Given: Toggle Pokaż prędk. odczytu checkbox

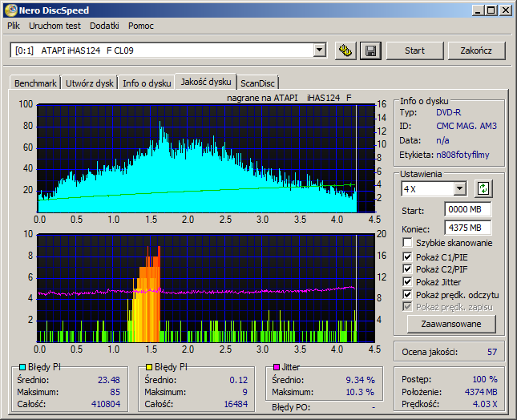Looking at the screenshot, I should point(407,294).
